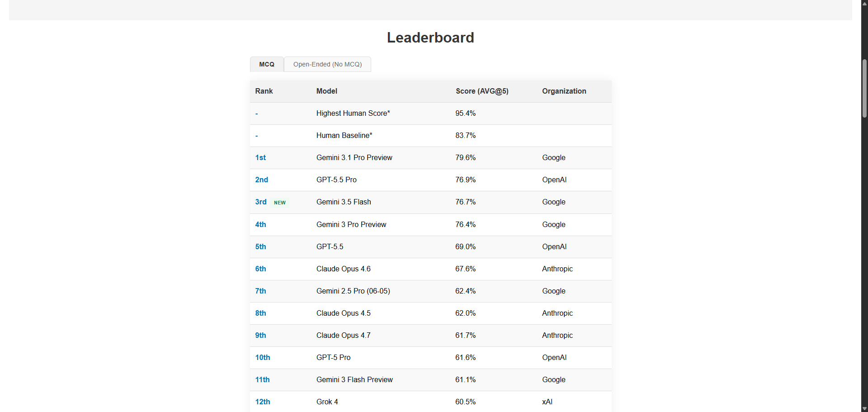Click the 1st rank link
This screenshot has height=412, width=868.
[x=260, y=157]
